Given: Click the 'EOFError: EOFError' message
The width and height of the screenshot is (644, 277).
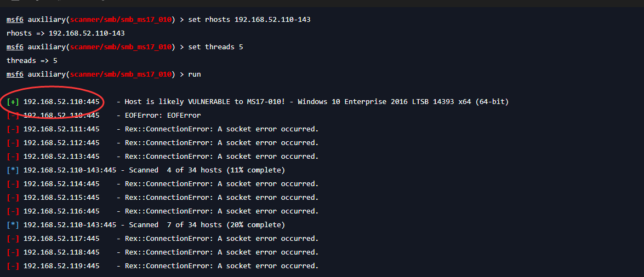Looking at the screenshot, I should click(163, 116).
